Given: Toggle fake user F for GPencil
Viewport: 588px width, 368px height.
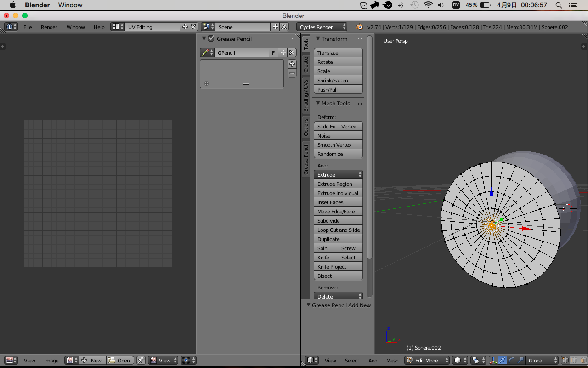Looking at the screenshot, I should pyautogui.click(x=274, y=52).
